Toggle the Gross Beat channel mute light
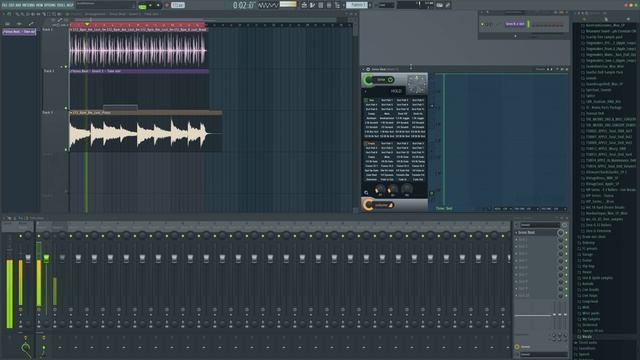This screenshot has width=640, height=360. (482, 24)
